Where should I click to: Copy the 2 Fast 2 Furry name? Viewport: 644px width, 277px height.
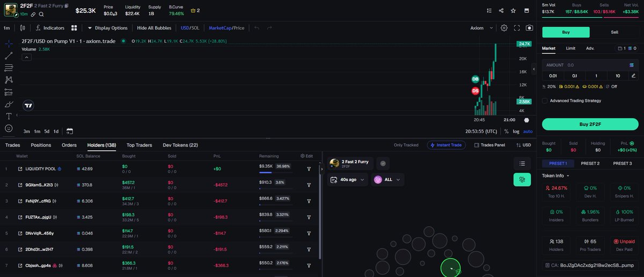67,6
